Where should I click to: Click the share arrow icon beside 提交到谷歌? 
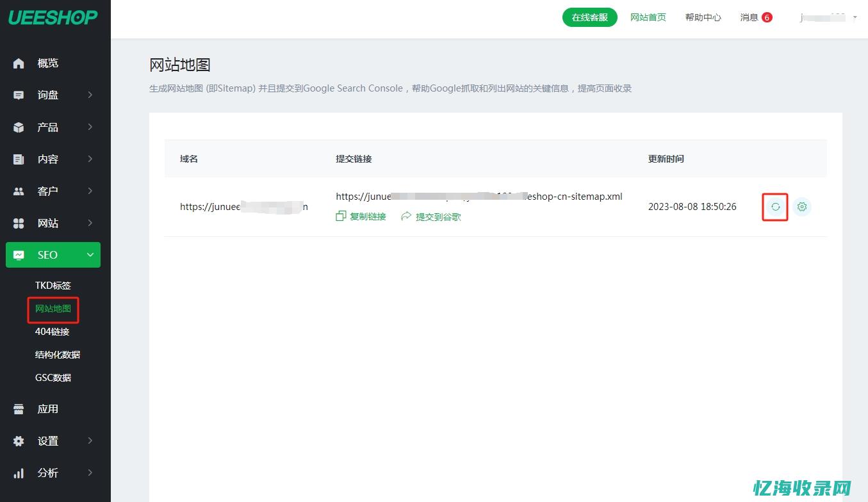coord(406,216)
